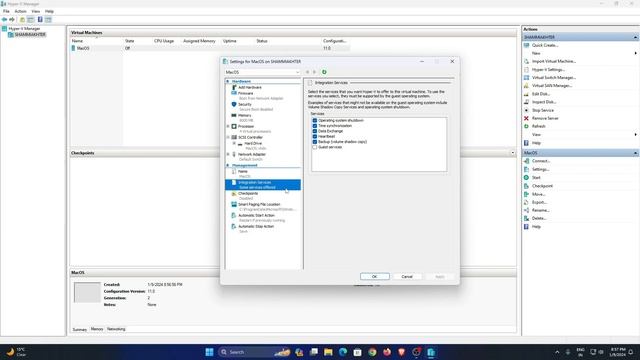
Task: Collapse the MacOS Actions section
Action: tap(636, 153)
